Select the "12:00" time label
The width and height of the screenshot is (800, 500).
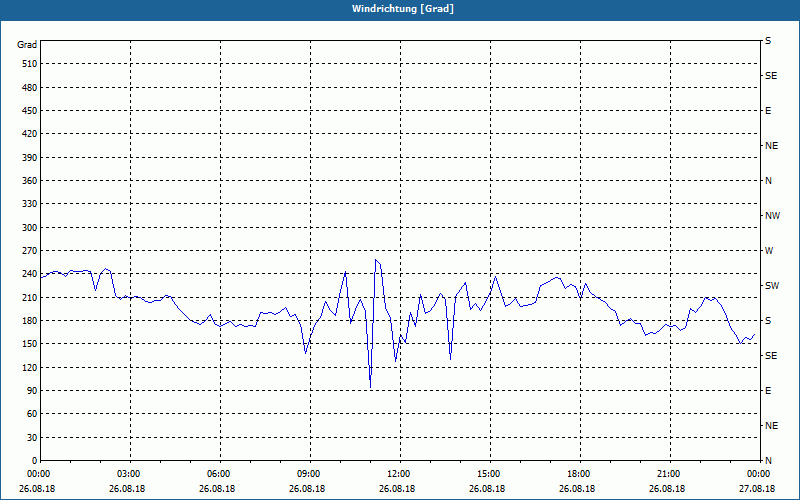pos(400,474)
